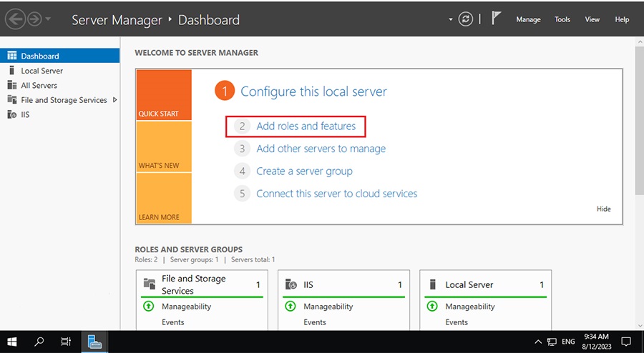Select the QUICK START tile

(164, 95)
